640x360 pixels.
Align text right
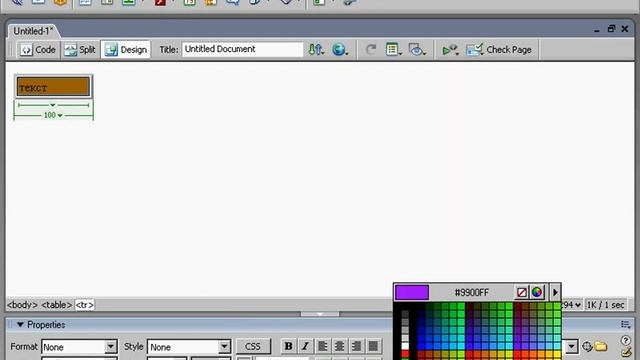click(x=356, y=346)
